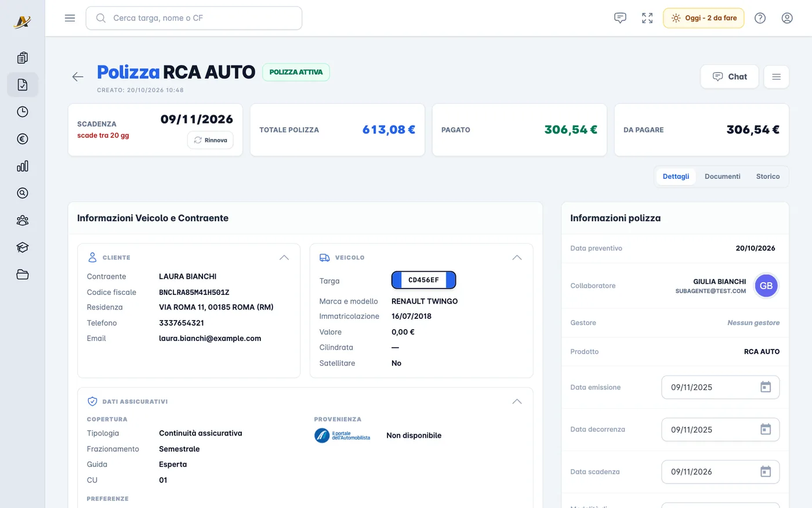Collapse the Dati Assicurativi section
This screenshot has width=812, height=508.
click(x=517, y=401)
